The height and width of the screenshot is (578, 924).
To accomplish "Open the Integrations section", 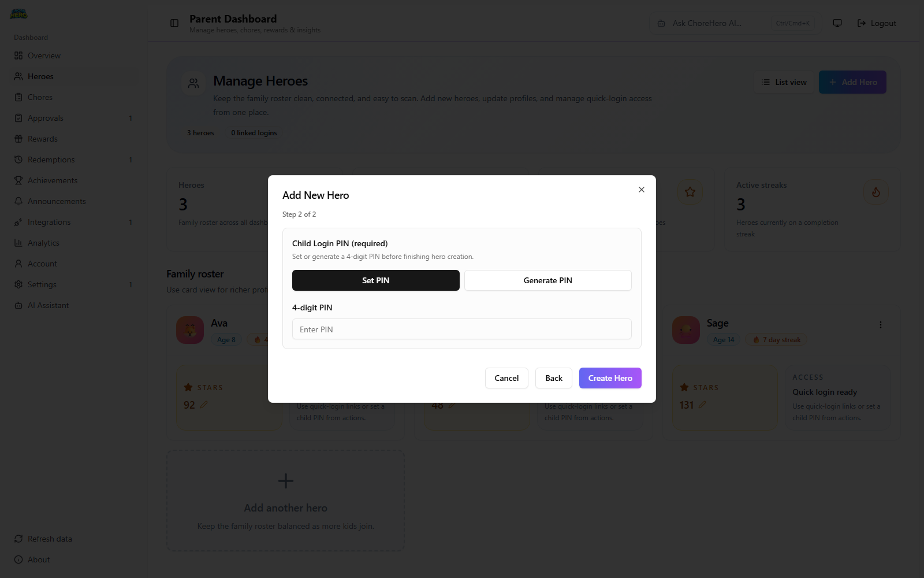I will click(19, 221).
